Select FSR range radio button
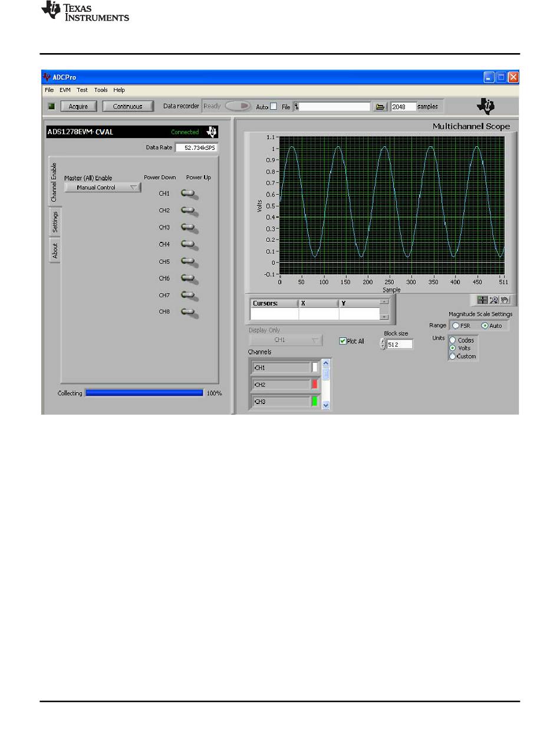 click(x=456, y=326)
